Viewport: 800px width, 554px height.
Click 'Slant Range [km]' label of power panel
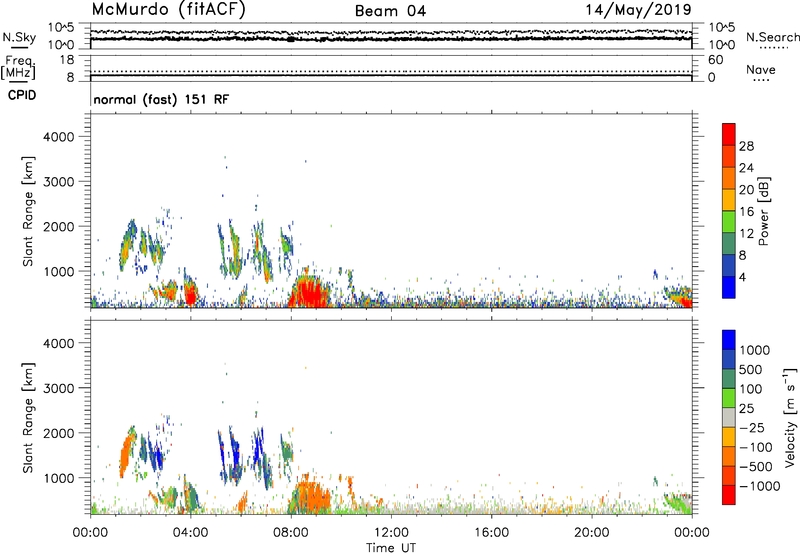click(x=28, y=211)
